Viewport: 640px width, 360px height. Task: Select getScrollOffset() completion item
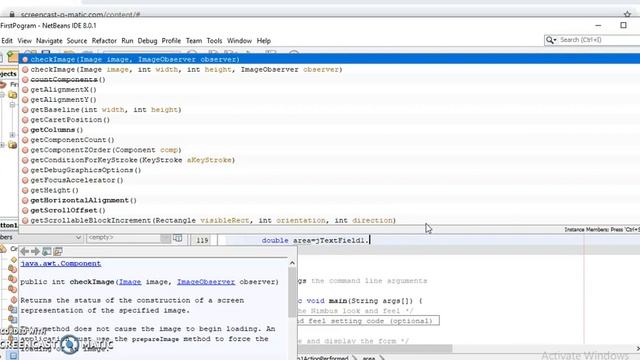tap(329, 210)
